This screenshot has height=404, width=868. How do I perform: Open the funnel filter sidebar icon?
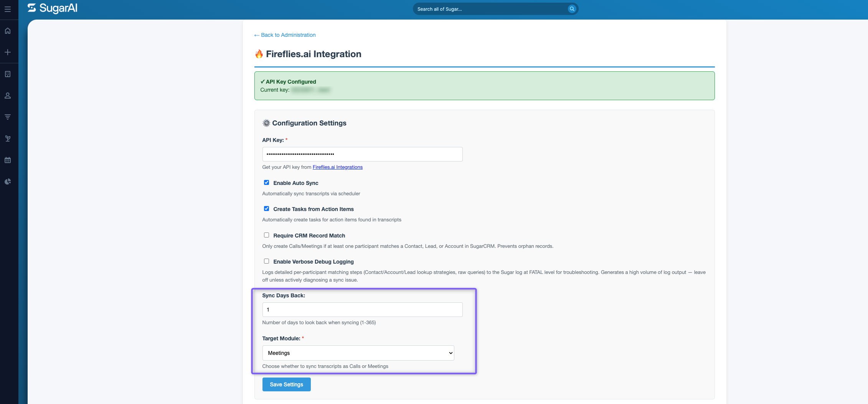tap(8, 117)
